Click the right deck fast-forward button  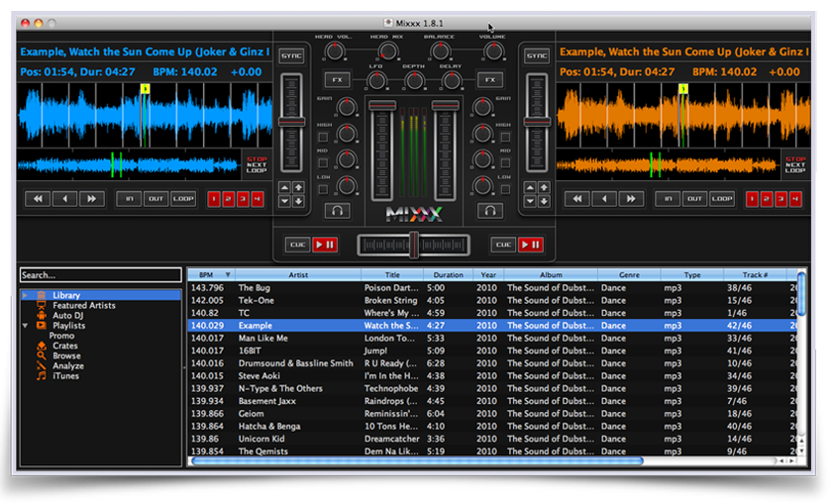pyautogui.click(x=631, y=199)
